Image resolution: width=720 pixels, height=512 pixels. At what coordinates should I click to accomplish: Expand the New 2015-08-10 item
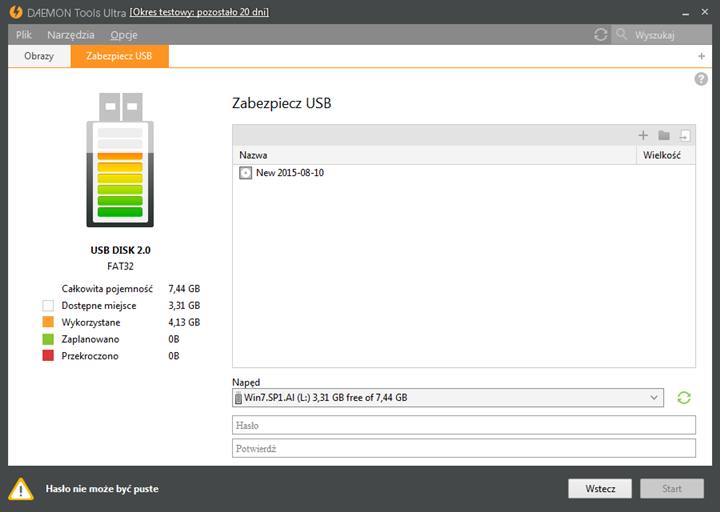pos(246,173)
